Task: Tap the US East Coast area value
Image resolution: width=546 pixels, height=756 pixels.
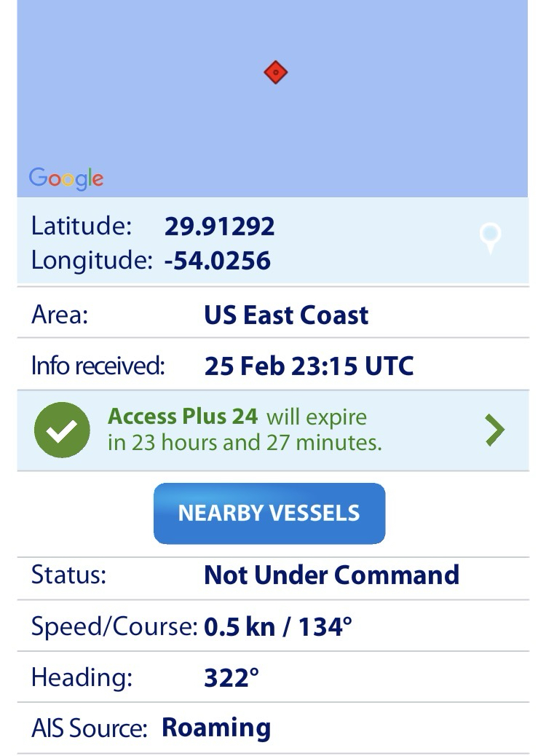Action: (x=286, y=315)
